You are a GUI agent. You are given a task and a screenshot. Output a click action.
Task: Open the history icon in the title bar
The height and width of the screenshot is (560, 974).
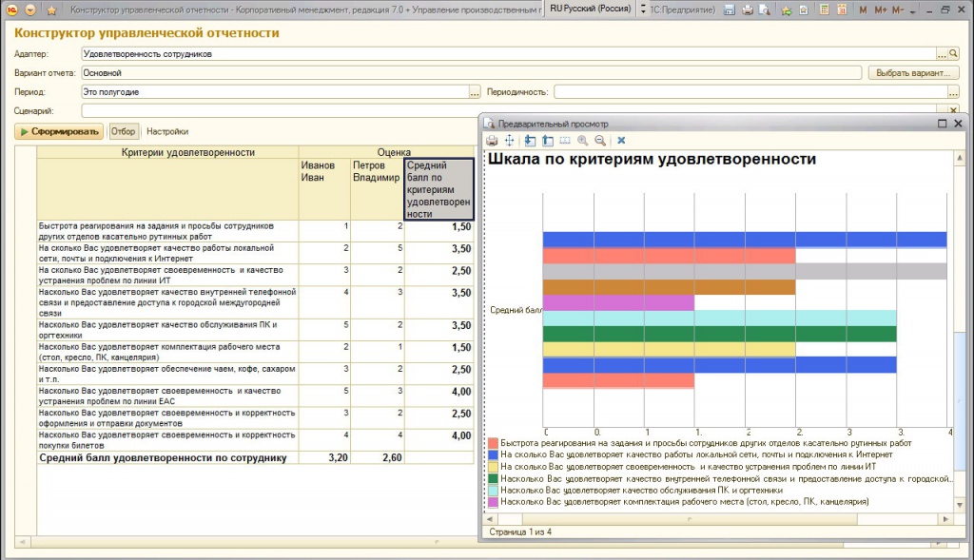[x=803, y=10]
